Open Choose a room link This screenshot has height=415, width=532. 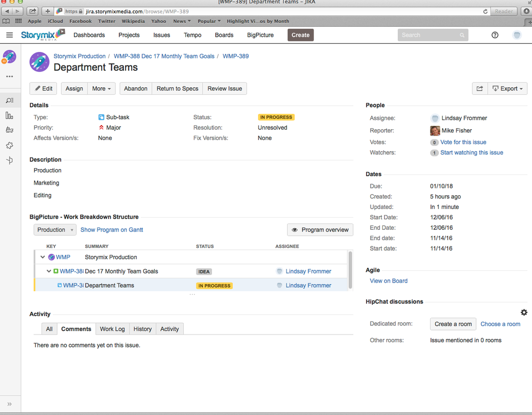coord(500,324)
